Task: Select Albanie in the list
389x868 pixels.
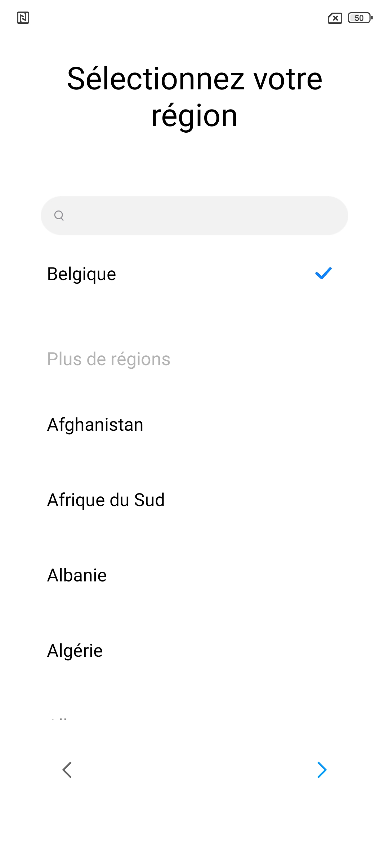Action: (77, 575)
